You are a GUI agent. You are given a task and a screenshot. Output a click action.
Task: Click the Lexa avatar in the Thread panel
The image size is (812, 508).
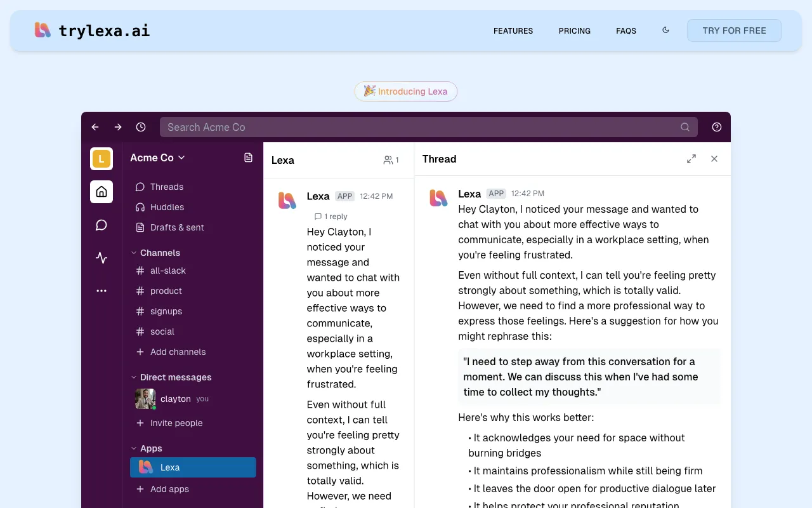(x=439, y=198)
